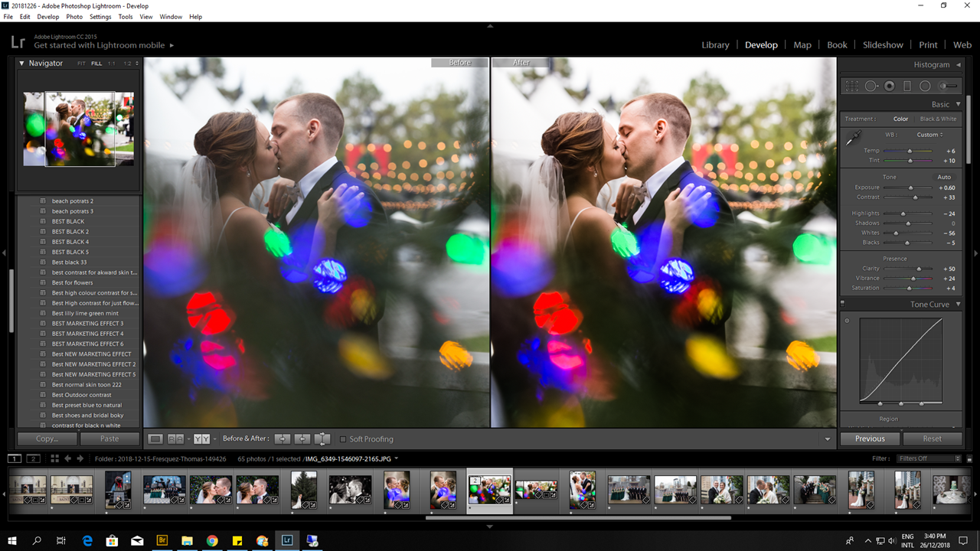The image size is (980, 551).
Task: Switch to the Map module
Action: [x=802, y=45]
